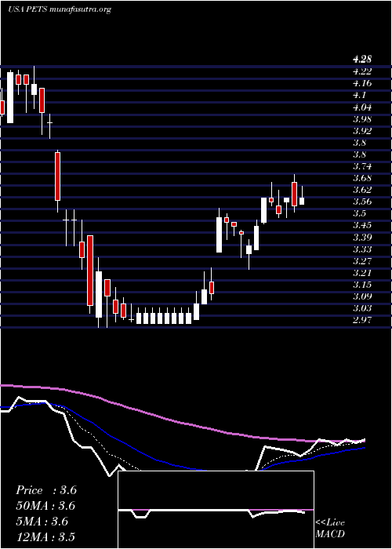Click the 3.62 price axis label

361,190
